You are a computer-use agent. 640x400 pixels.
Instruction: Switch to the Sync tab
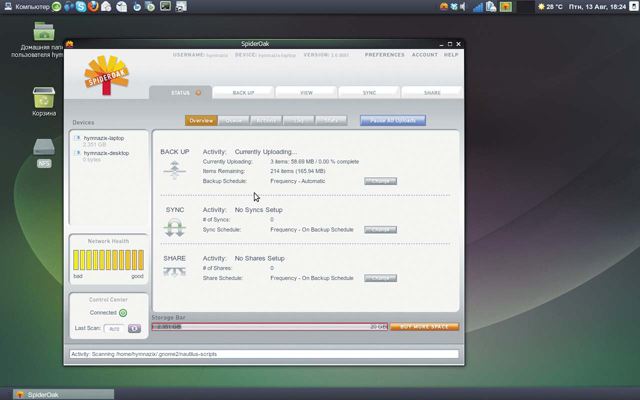[369, 93]
